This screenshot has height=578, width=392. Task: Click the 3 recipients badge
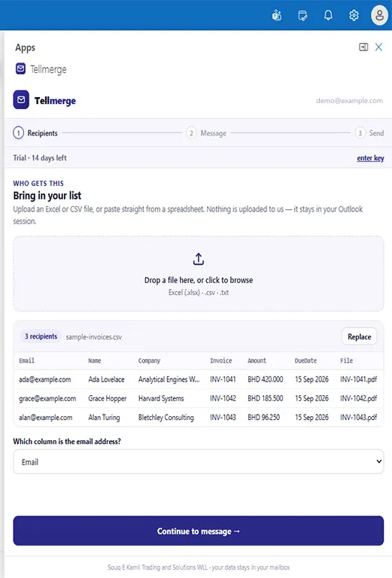41,336
